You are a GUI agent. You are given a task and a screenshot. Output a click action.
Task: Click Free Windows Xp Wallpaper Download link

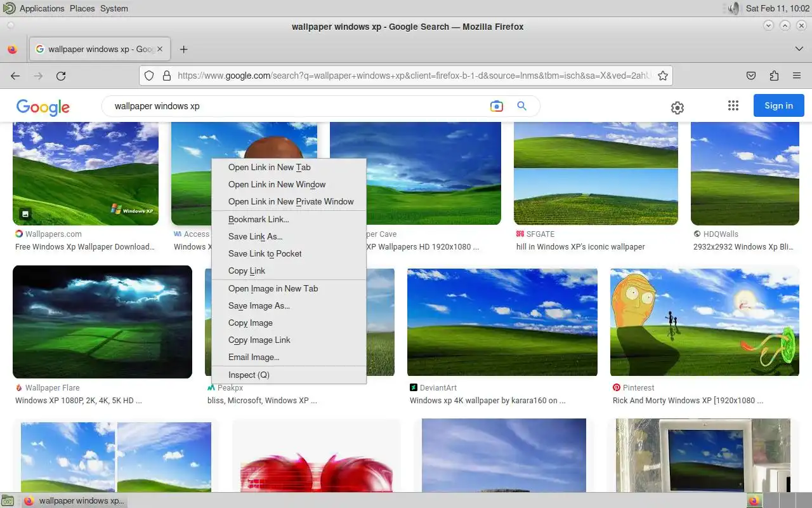pyautogui.click(x=85, y=247)
